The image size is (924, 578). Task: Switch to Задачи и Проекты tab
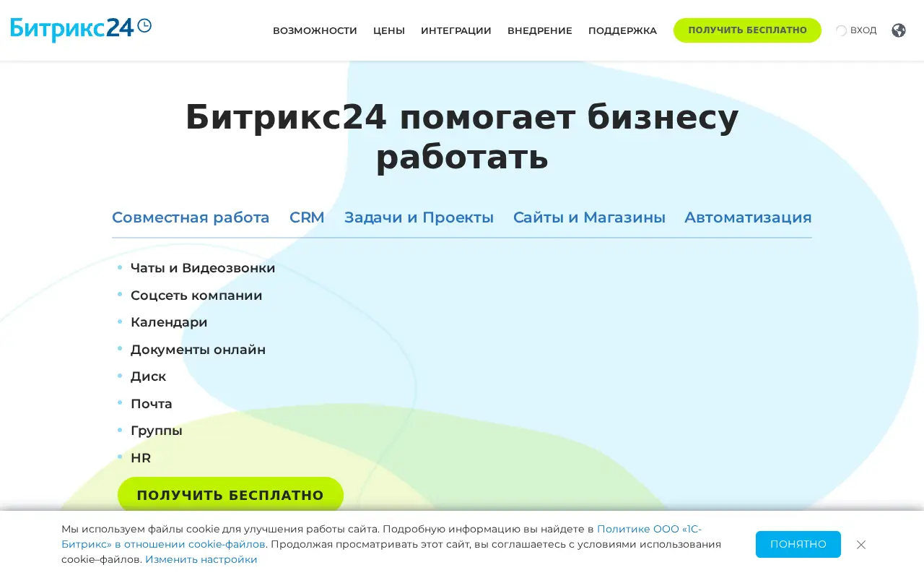tap(419, 217)
